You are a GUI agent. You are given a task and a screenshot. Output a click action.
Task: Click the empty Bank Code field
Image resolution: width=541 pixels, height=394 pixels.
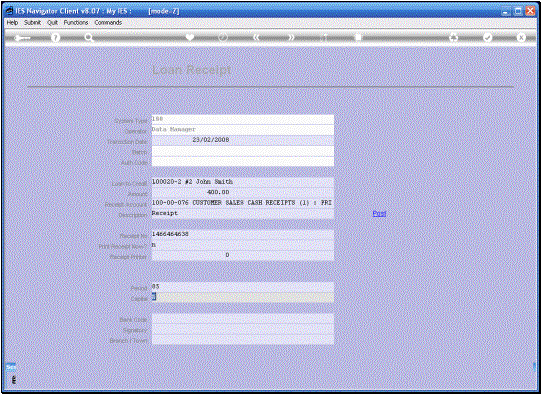tap(243, 318)
